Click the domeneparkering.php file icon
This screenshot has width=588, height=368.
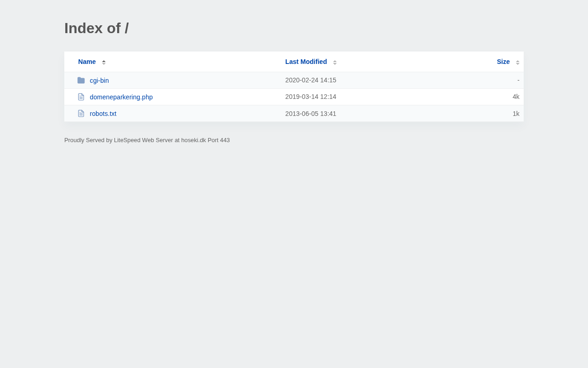pyautogui.click(x=81, y=97)
